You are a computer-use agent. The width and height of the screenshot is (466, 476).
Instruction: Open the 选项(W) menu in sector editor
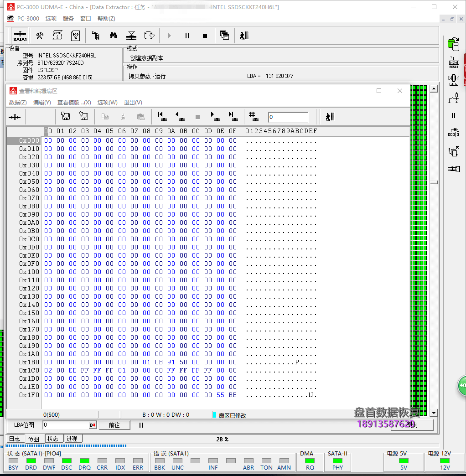tap(107, 103)
